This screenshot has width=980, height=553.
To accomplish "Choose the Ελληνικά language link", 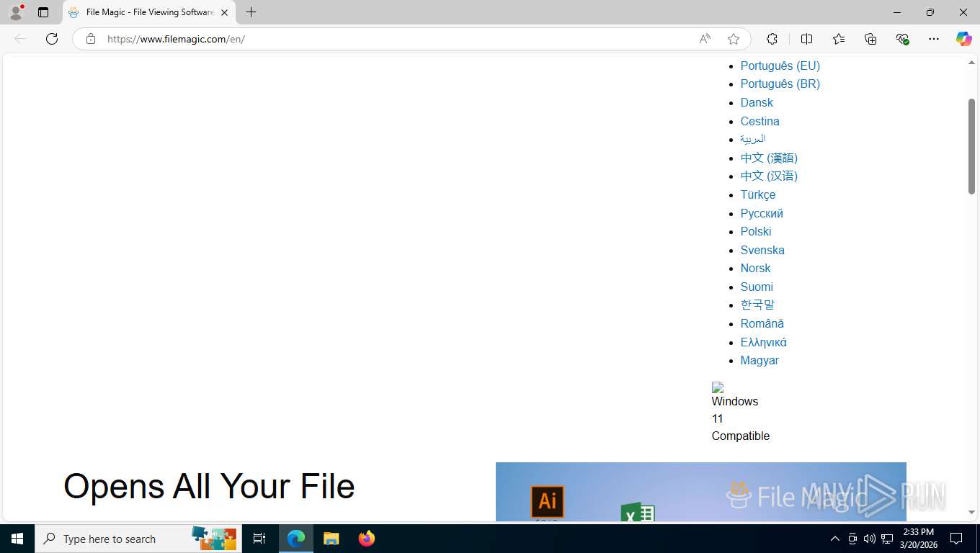I will tap(763, 342).
